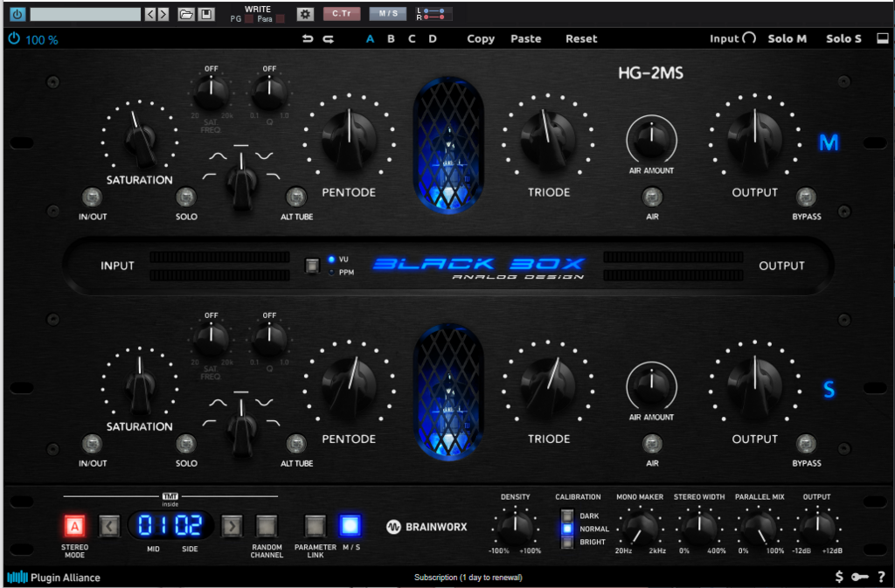Toggle Side channel ALT TUBE switch
Viewport: 895px width, 588px height.
pyautogui.click(x=295, y=444)
